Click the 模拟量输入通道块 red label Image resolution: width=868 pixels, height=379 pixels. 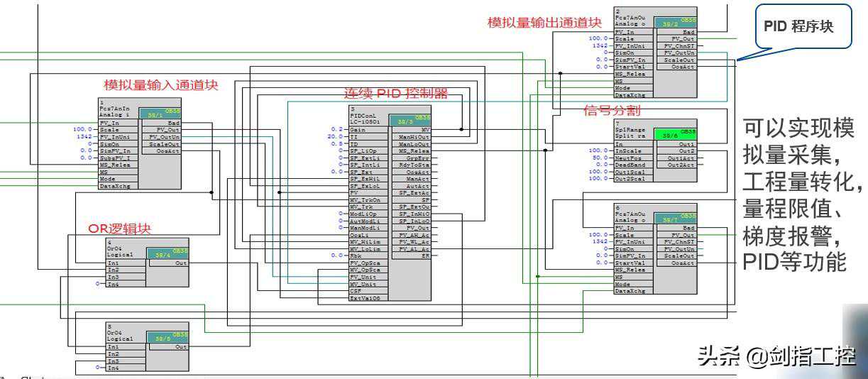161,85
